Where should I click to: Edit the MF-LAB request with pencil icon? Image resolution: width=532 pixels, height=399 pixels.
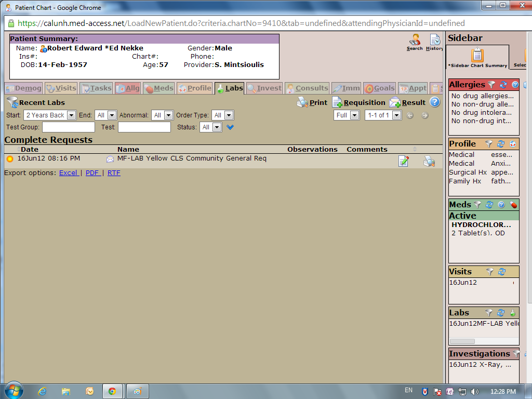click(x=404, y=161)
